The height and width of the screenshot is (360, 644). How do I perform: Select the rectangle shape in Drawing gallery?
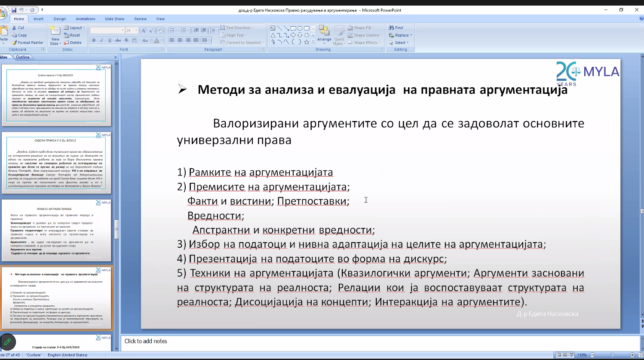click(293, 28)
